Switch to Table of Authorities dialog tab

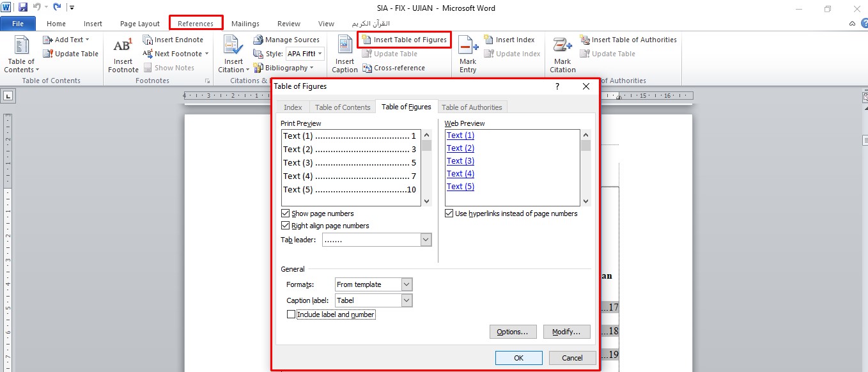[472, 107]
